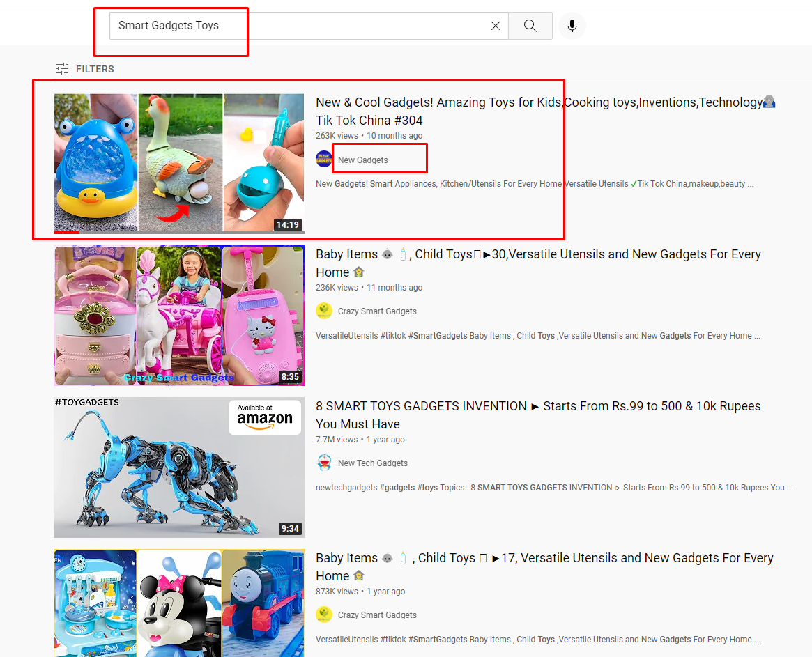Click the microphone voice search icon
Screen dimensions: 812x657
[x=572, y=26]
